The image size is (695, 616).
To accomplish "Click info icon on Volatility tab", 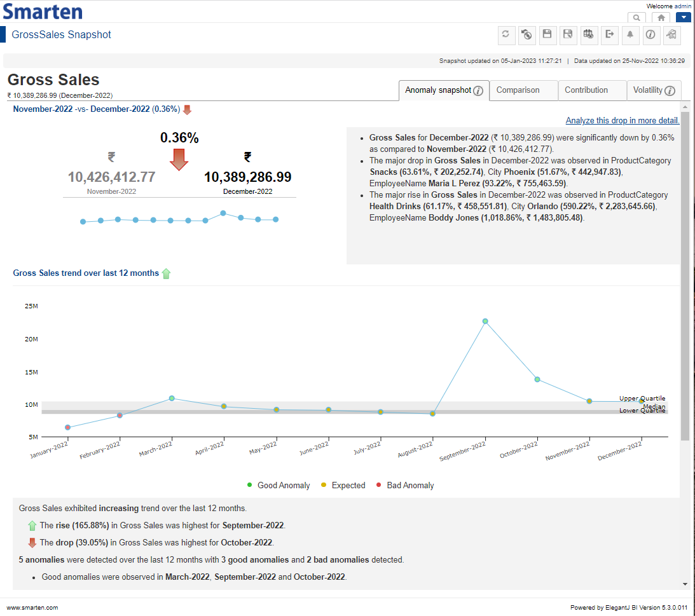I will coord(670,91).
